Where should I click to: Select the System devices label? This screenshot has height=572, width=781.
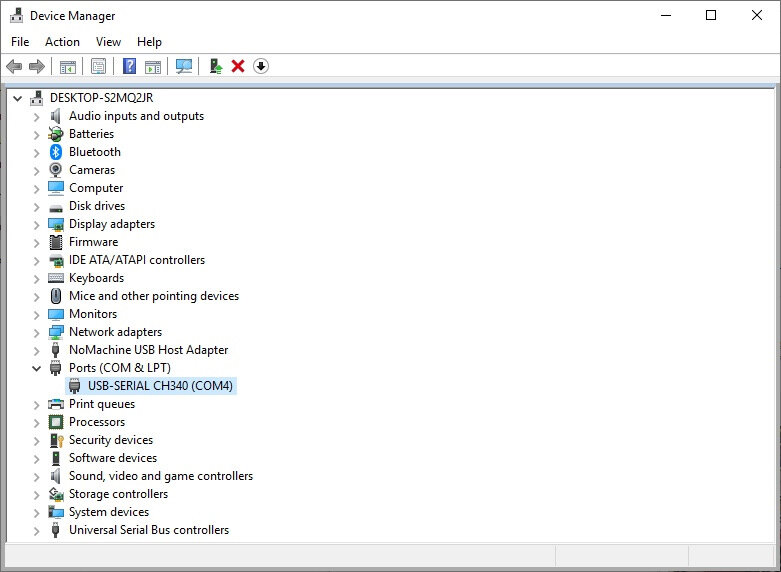109,512
